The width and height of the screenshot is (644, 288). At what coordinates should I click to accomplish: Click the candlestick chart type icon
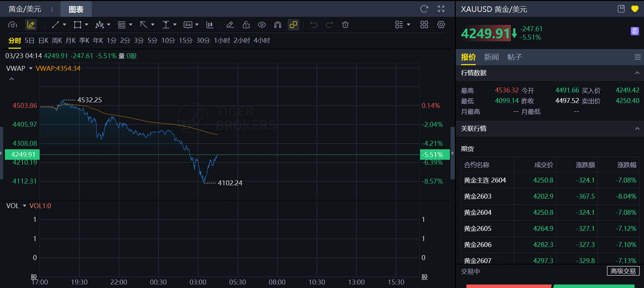point(210,25)
